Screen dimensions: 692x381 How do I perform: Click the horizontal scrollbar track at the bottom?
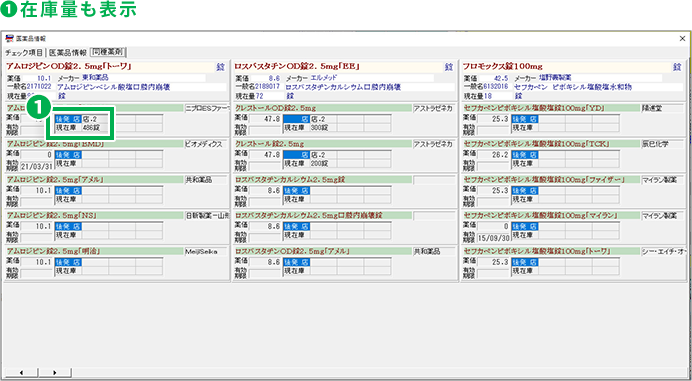point(379,372)
